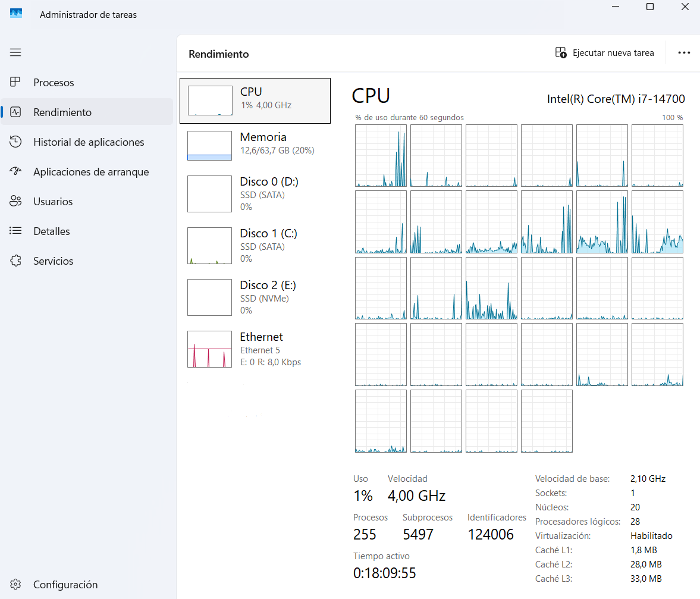Click the Rendimiento page heading
Image resolution: width=700 pixels, height=599 pixels.
click(x=219, y=54)
